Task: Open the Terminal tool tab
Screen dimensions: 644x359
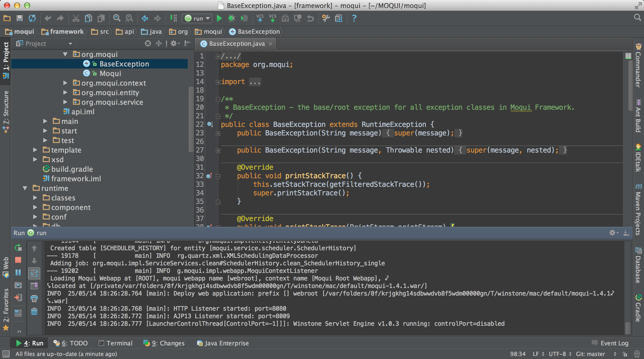Action: (x=116, y=343)
